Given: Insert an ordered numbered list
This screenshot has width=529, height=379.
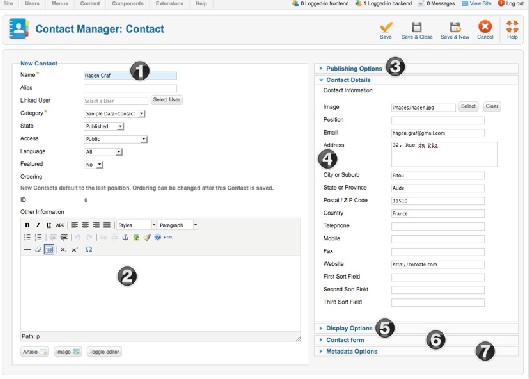Looking at the screenshot, I should pyautogui.click(x=38, y=237).
